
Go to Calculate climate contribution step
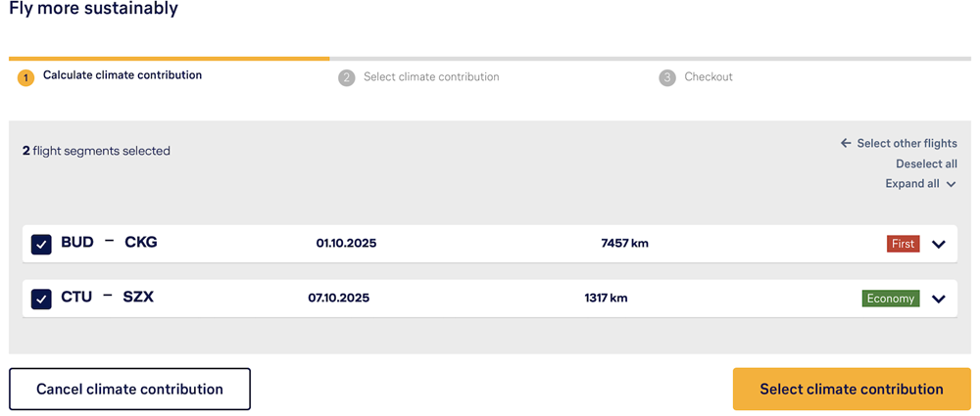pos(122,75)
